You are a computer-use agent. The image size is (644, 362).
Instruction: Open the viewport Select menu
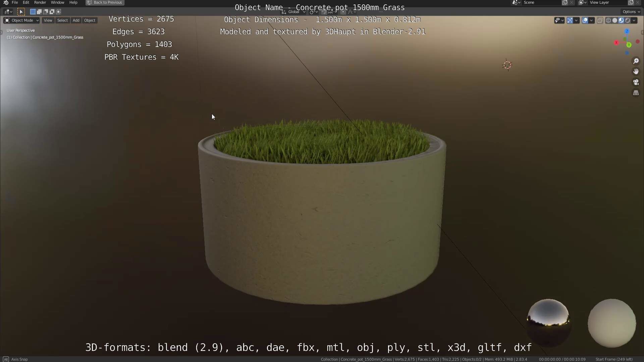click(62, 20)
